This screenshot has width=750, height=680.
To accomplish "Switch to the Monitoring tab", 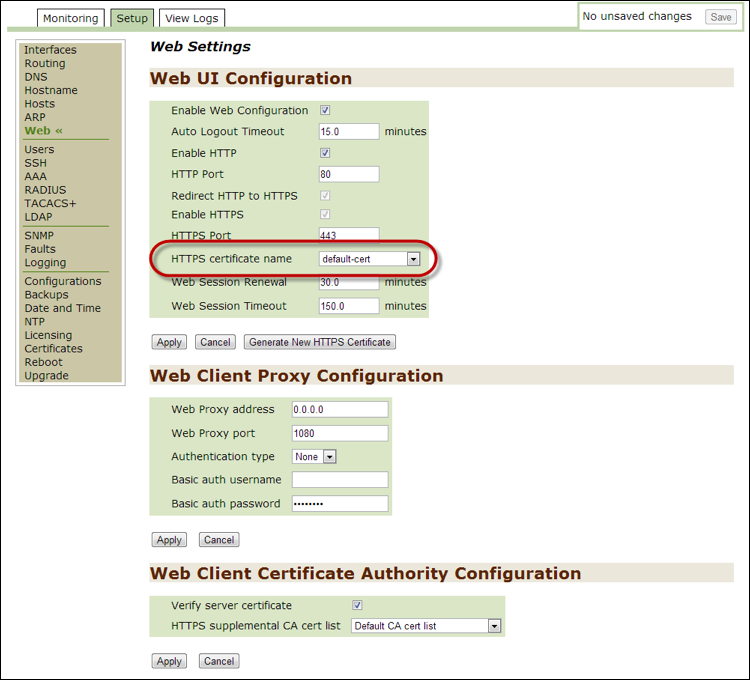I will [x=71, y=18].
